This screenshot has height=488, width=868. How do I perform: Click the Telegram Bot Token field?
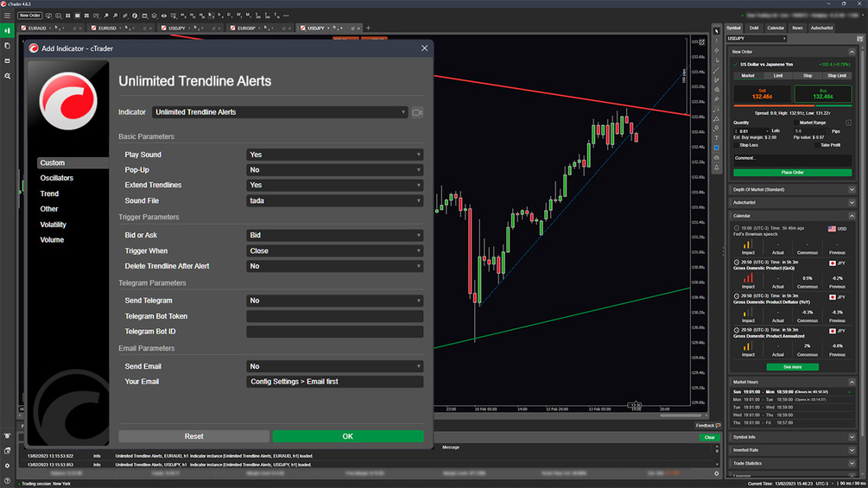click(334, 316)
